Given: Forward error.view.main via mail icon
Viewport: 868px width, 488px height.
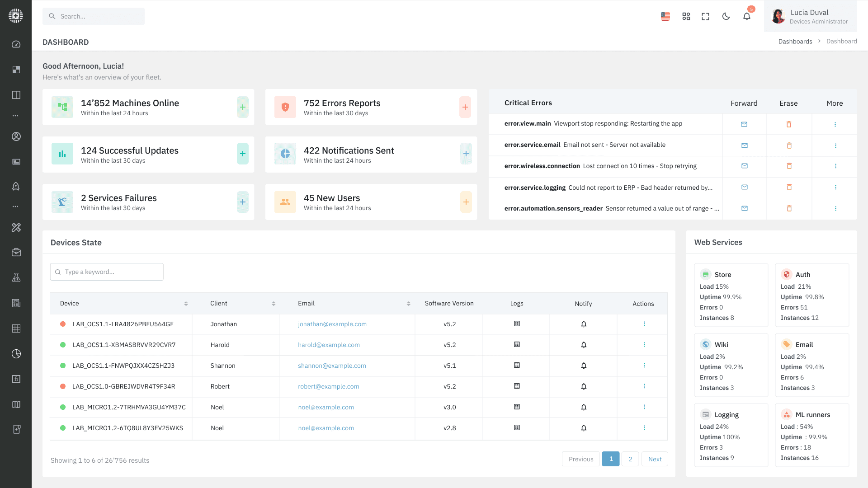Looking at the screenshot, I should pos(744,124).
